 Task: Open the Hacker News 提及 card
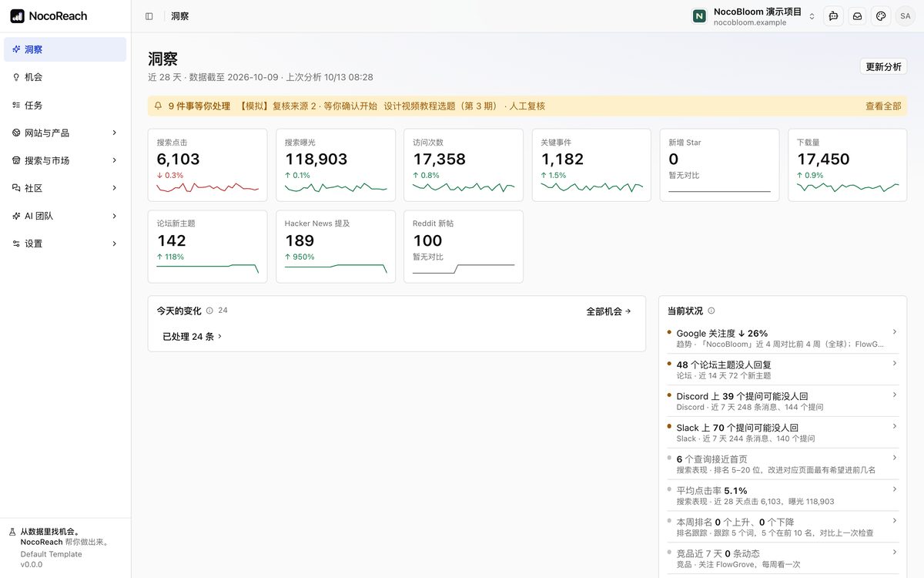[336, 247]
